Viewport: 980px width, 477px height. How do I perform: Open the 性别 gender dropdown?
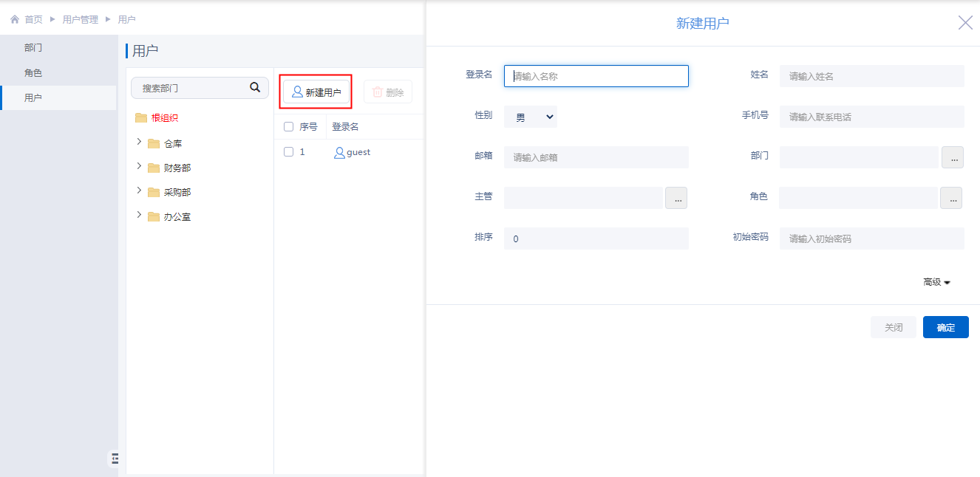[531, 117]
